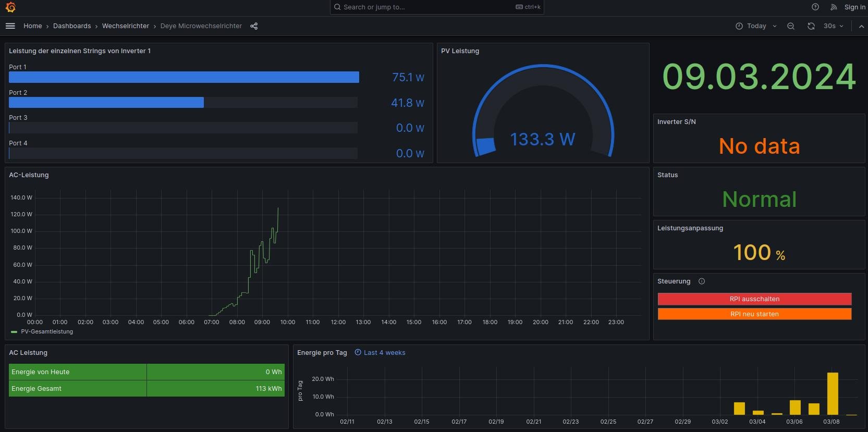Go to Home in the breadcrumb
This screenshot has height=432, width=868.
click(x=32, y=26)
